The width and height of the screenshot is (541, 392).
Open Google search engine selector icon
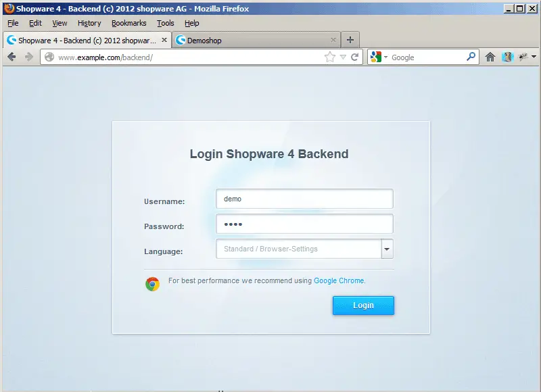[376, 57]
